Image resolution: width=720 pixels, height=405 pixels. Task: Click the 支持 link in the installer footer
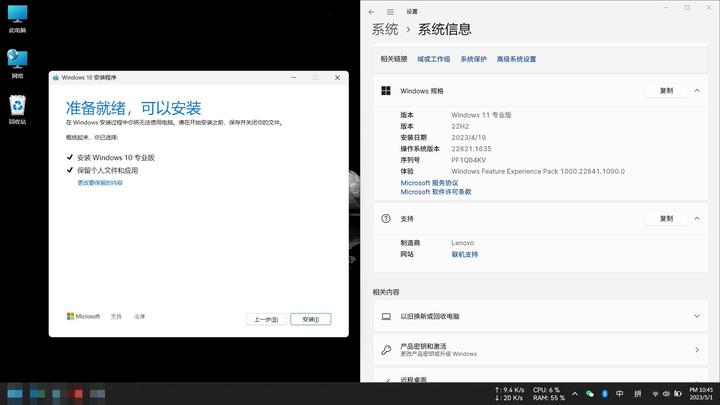point(116,316)
